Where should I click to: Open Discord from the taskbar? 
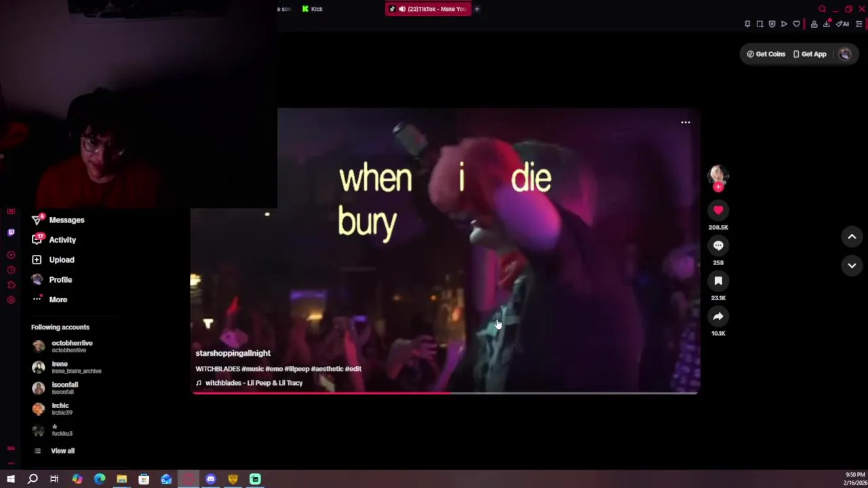click(211, 479)
